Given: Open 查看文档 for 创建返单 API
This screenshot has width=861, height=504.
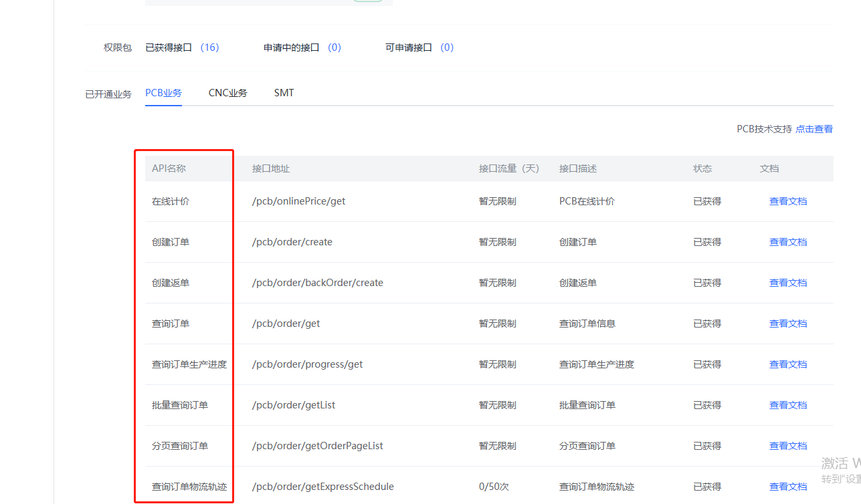Looking at the screenshot, I should (787, 283).
